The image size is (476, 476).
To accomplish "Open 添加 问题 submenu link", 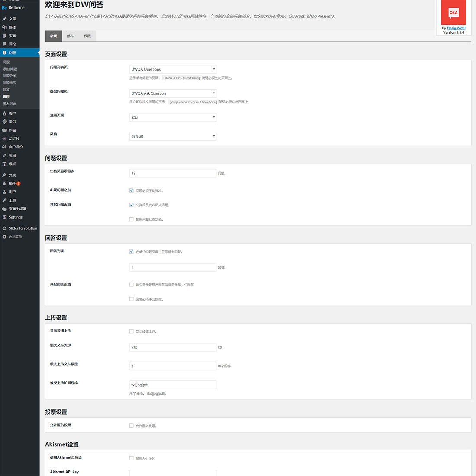I will [x=10, y=69].
